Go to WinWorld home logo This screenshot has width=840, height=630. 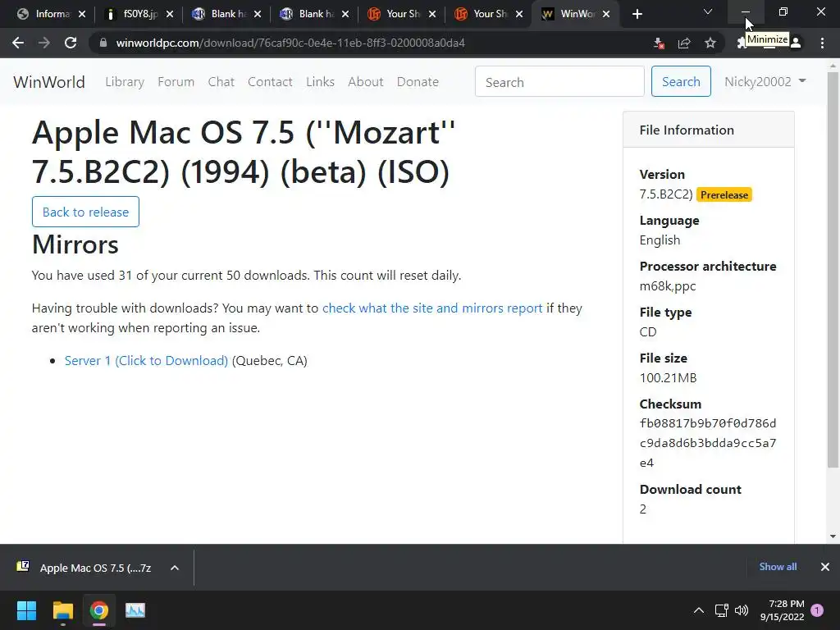49,82
